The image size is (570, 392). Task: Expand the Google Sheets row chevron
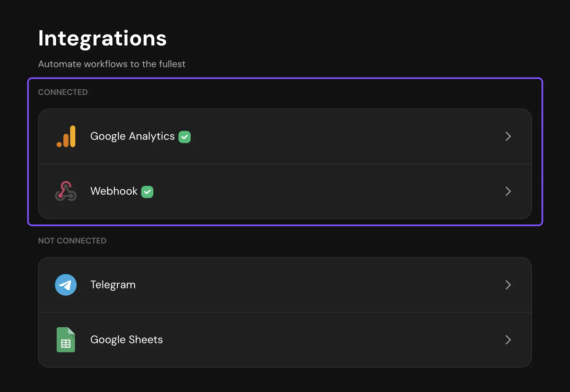508,340
